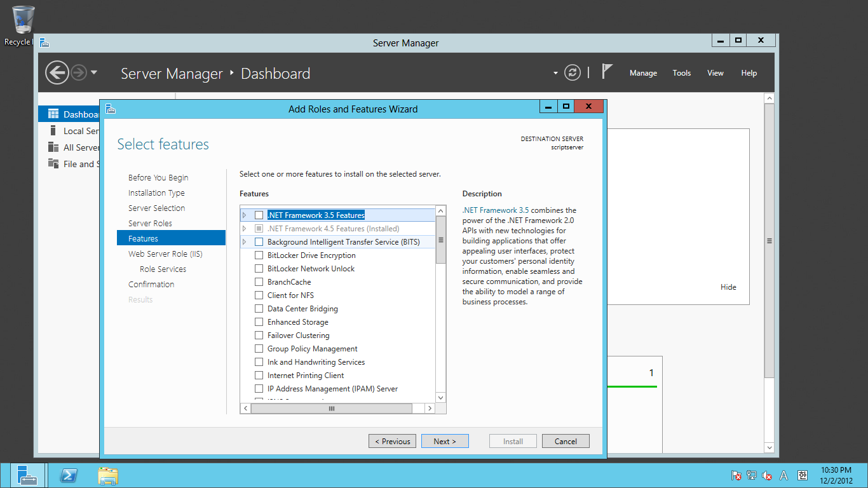Open the Tools menu
868x488 pixels.
click(682, 73)
